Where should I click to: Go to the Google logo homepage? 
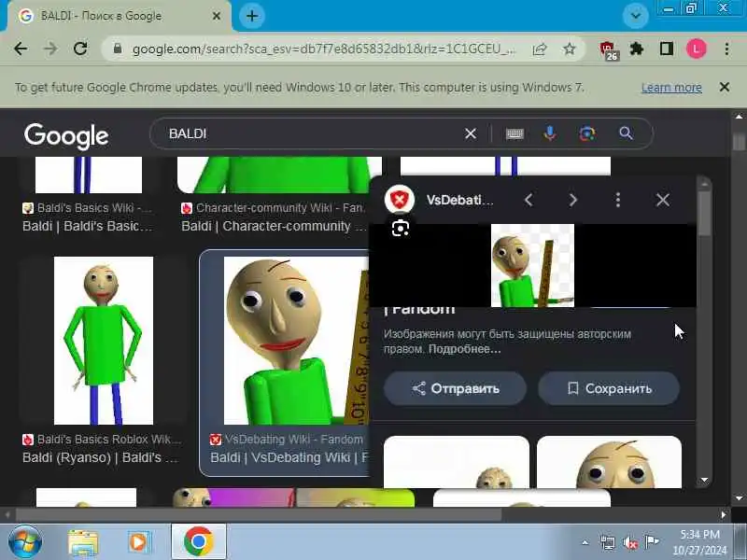tap(66, 136)
